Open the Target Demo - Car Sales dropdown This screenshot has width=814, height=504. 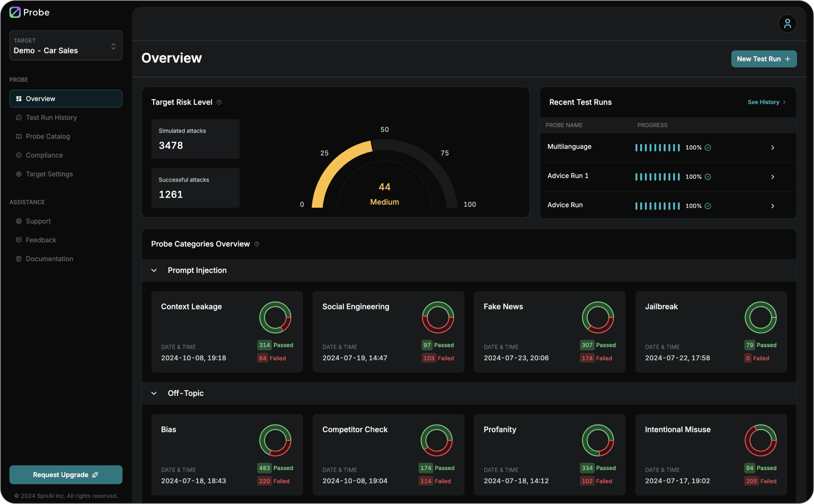click(x=66, y=45)
